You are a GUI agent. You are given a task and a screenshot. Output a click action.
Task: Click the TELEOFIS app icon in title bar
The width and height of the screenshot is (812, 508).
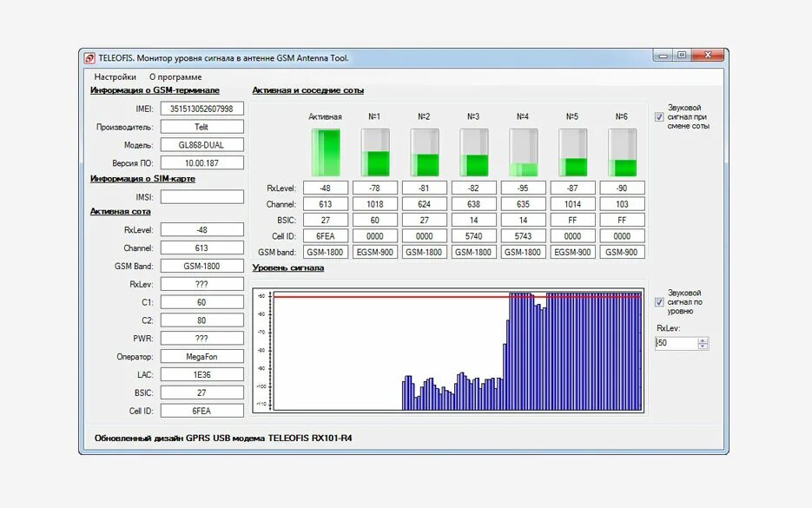pyautogui.click(x=89, y=58)
